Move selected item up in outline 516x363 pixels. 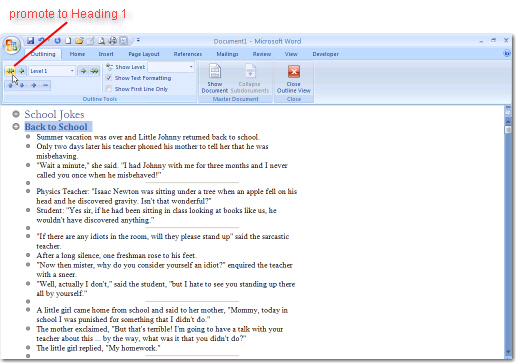pyautogui.click(x=10, y=85)
